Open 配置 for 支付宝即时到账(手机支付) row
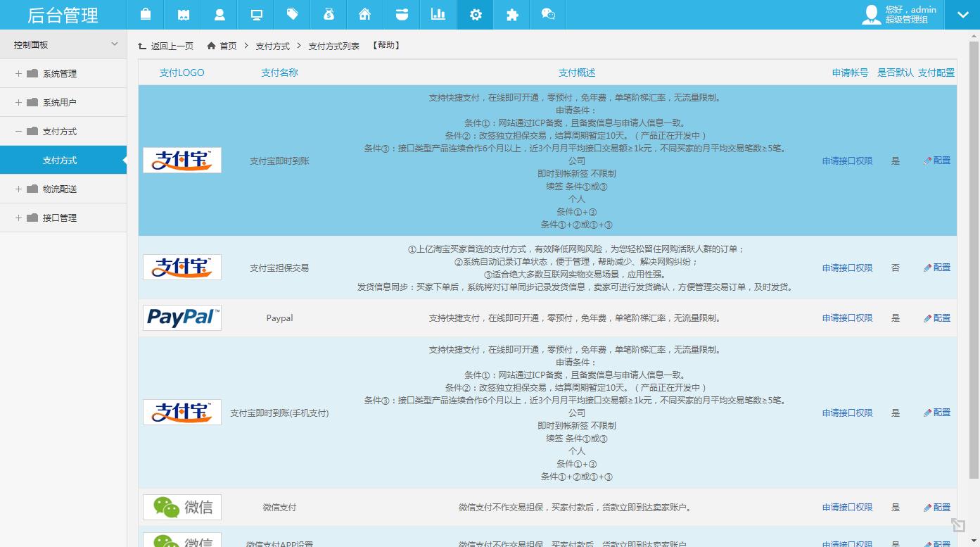The height and width of the screenshot is (547, 980). (x=937, y=413)
